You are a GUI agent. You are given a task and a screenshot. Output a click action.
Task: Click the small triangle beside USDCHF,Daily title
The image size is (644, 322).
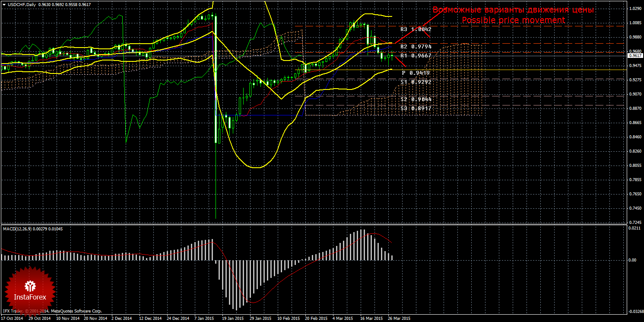click(3, 5)
